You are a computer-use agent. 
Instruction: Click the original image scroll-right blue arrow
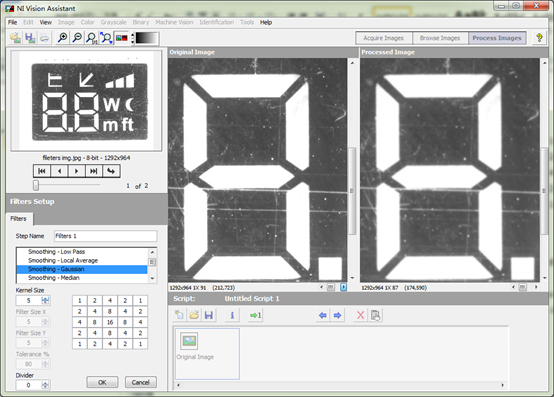tap(343, 287)
